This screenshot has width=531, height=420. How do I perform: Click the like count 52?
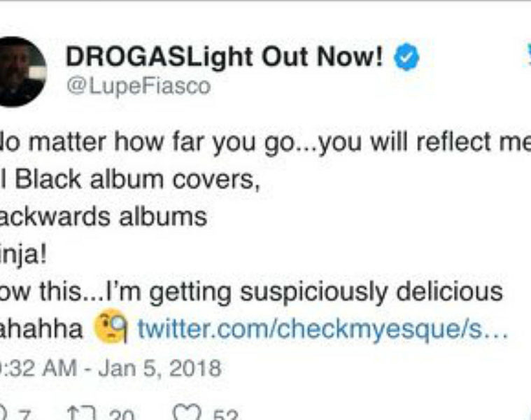tap(226, 415)
